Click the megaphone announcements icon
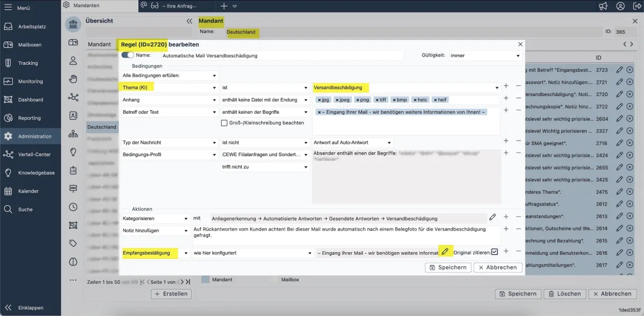The image size is (644, 316). click(603, 6)
